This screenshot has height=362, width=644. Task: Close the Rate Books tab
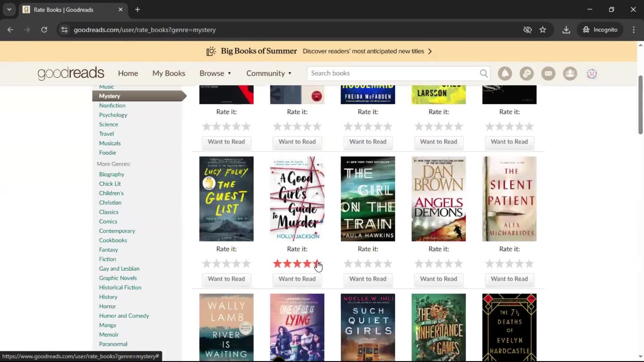pos(120,9)
